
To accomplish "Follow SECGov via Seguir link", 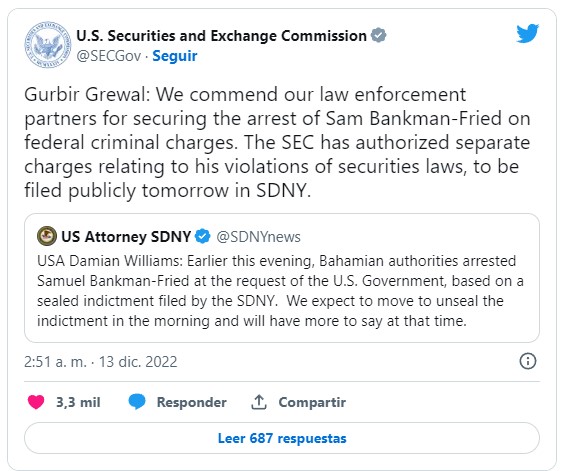I will [175, 56].
